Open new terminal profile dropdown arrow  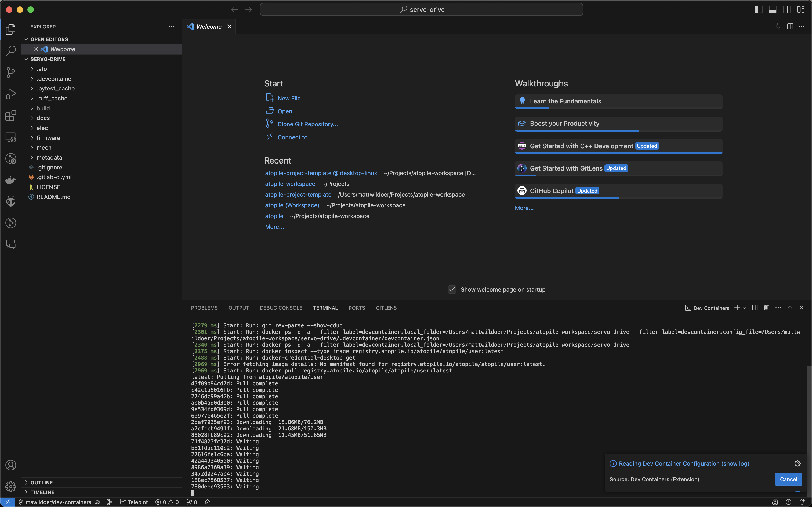tap(745, 308)
